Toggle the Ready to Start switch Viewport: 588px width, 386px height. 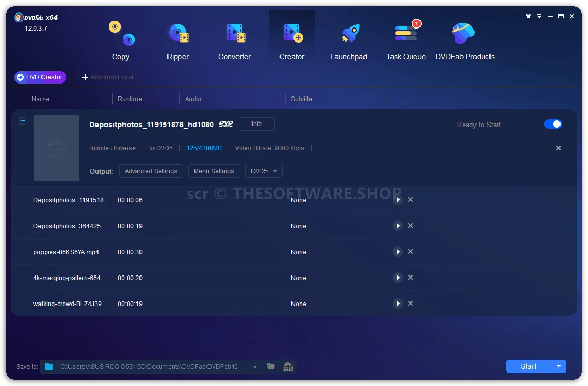(x=553, y=124)
